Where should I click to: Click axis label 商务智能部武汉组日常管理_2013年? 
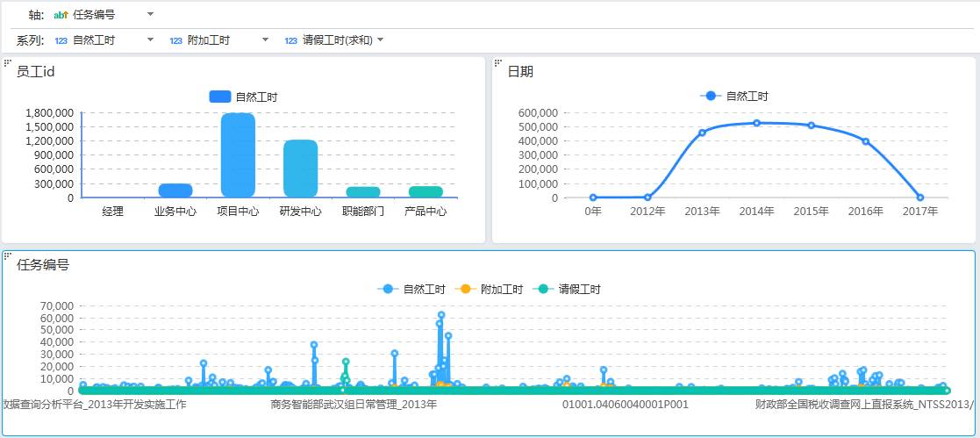[x=353, y=405]
